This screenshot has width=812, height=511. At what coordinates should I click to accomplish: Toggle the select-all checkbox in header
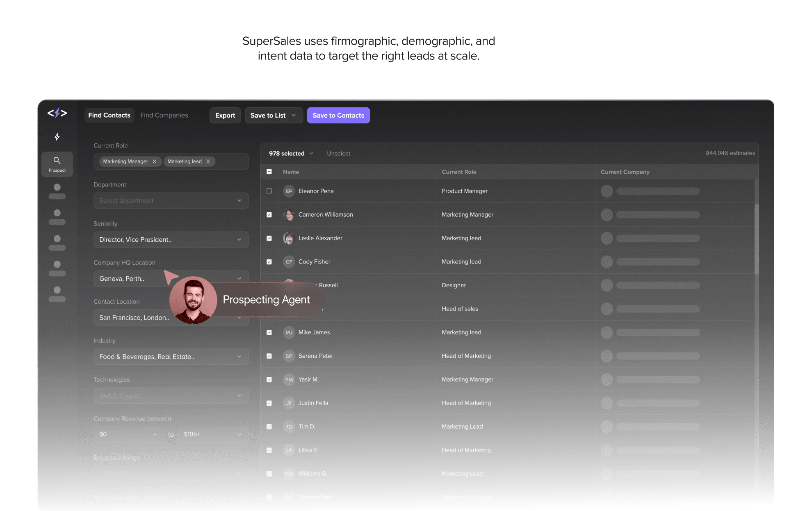(x=269, y=172)
